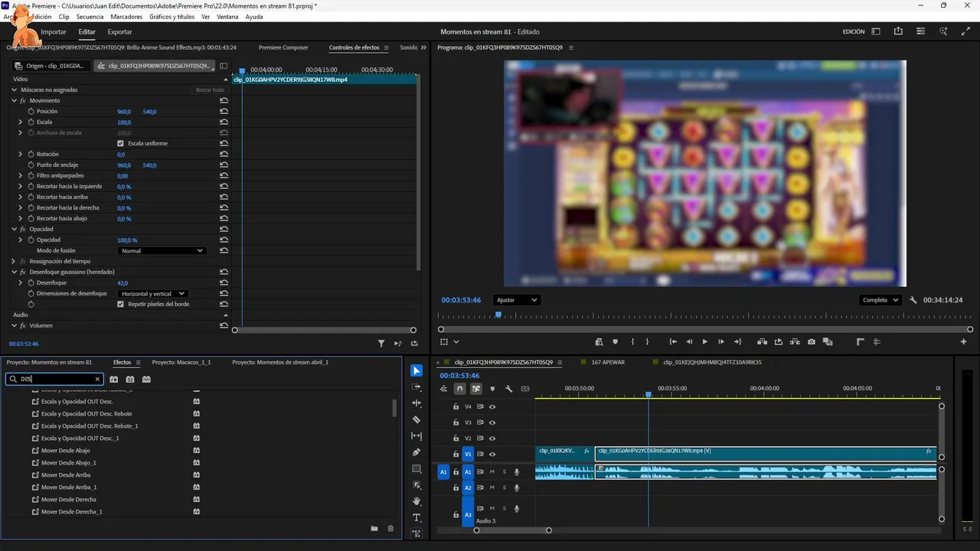Screen dimensions: 980x551
Task: Switch to Exportar workspace tab
Action: (119, 32)
